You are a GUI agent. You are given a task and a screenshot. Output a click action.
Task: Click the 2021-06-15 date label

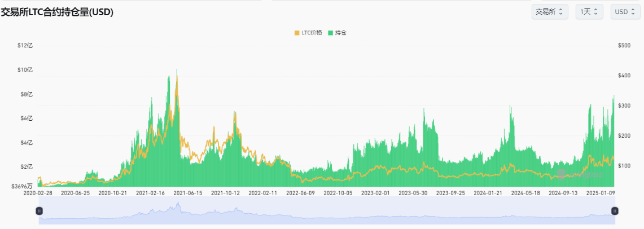tap(188, 192)
